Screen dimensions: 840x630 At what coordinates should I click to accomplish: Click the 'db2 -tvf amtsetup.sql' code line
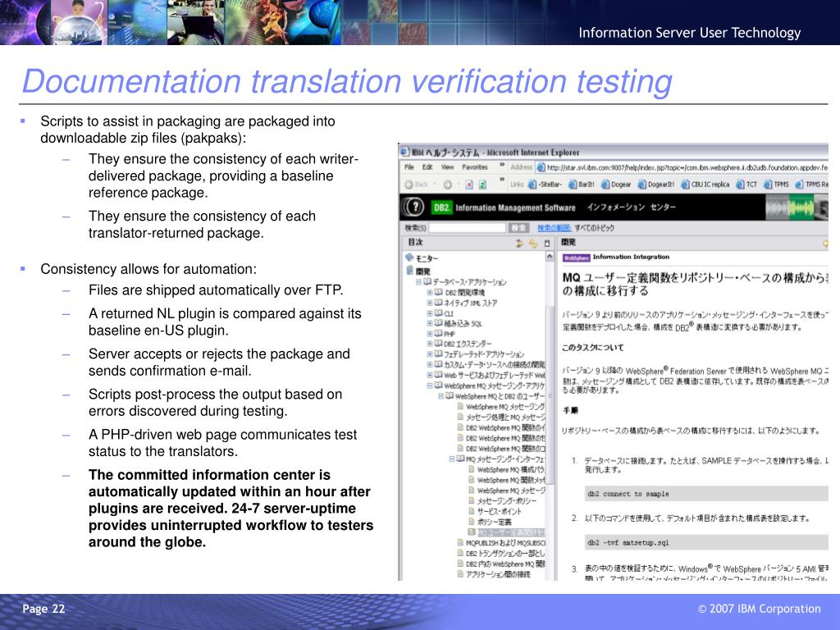[x=628, y=543]
